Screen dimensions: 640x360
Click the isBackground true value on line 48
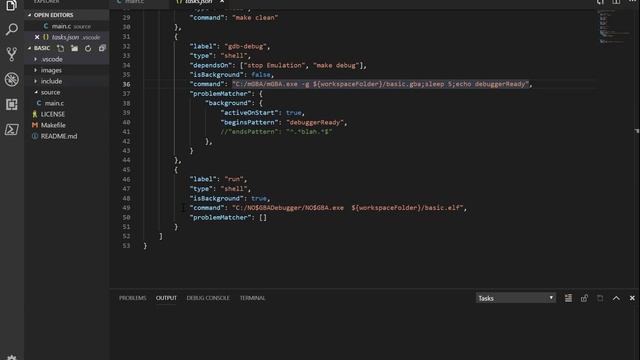point(259,198)
